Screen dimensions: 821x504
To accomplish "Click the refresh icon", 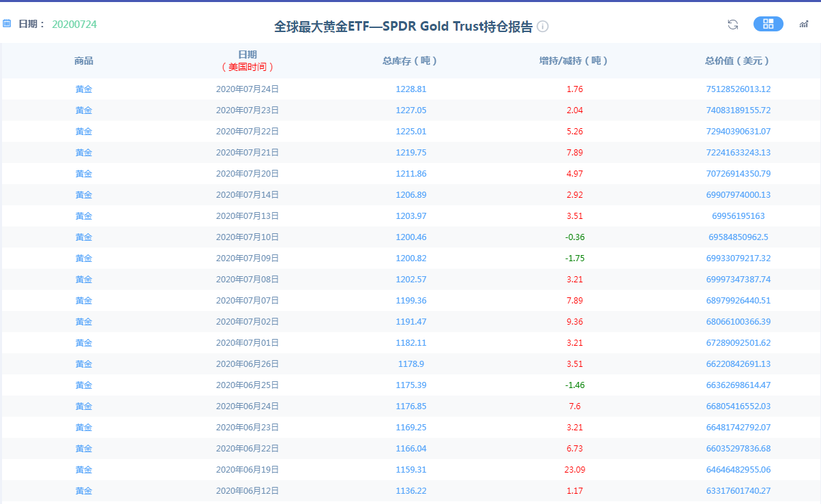I will pyautogui.click(x=733, y=25).
